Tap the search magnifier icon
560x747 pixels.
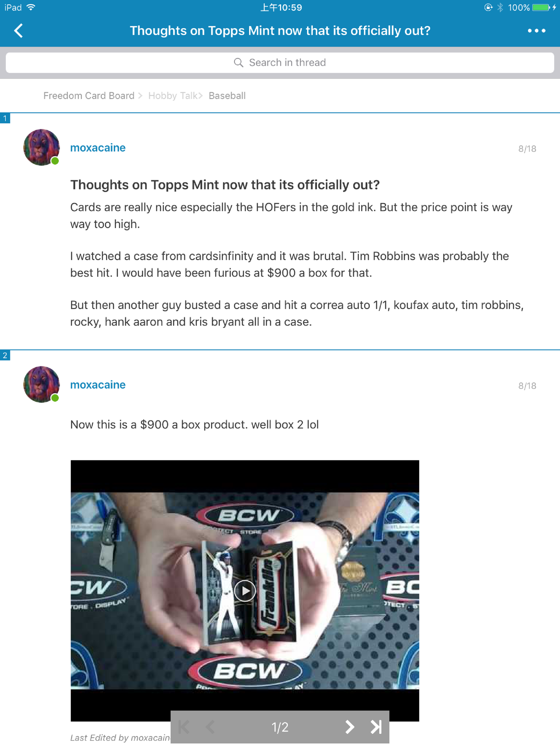(x=238, y=62)
